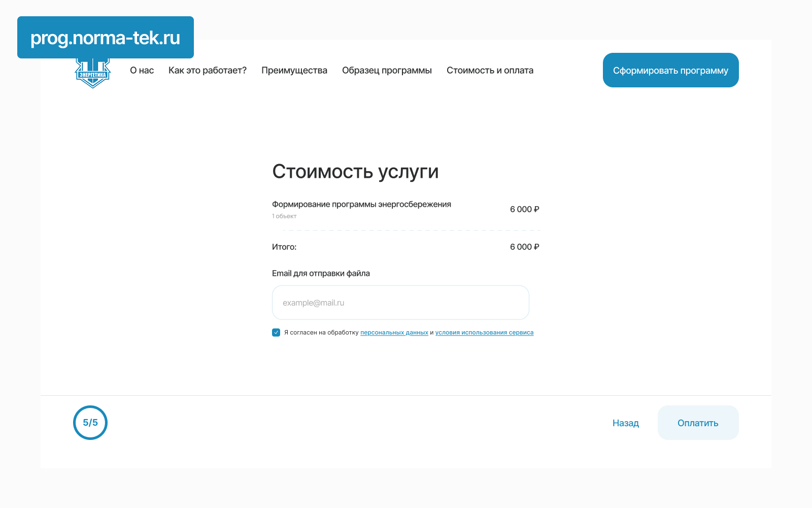Open the О нас menu item
This screenshot has height=508, width=812.
pos(142,71)
